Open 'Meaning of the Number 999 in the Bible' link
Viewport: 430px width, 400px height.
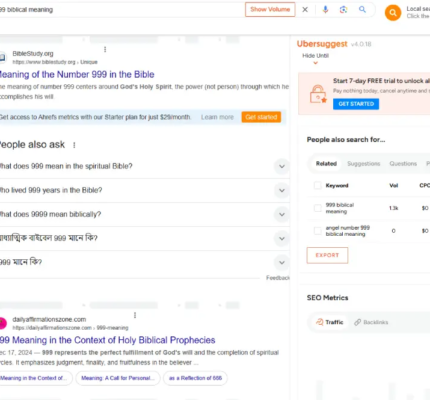point(77,74)
